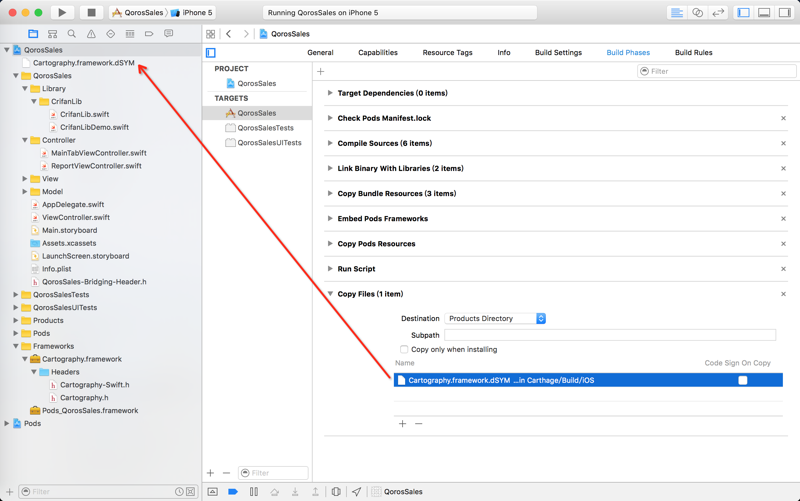The height and width of the screenshot is (501, 800).
Task: Open the Find navigator magnifier
Action: click(71, 34)
